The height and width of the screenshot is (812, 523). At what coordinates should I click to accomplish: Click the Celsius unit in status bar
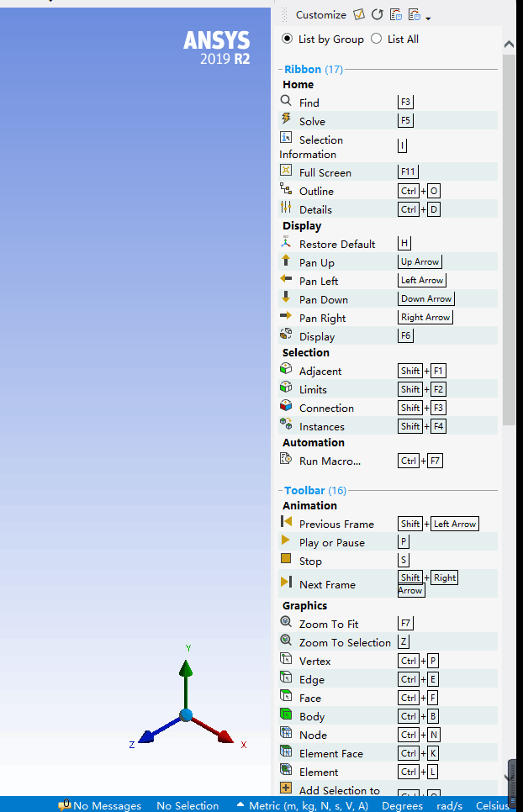pos(492,805)
